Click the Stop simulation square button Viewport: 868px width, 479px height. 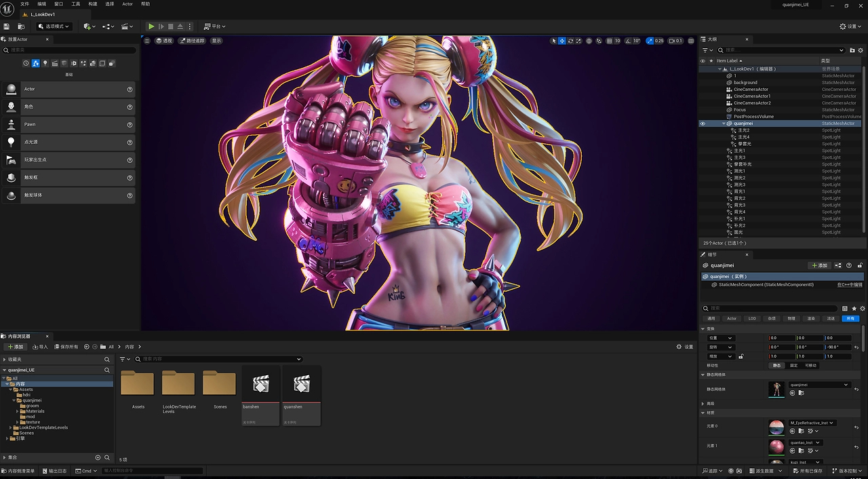click(170, 26)
